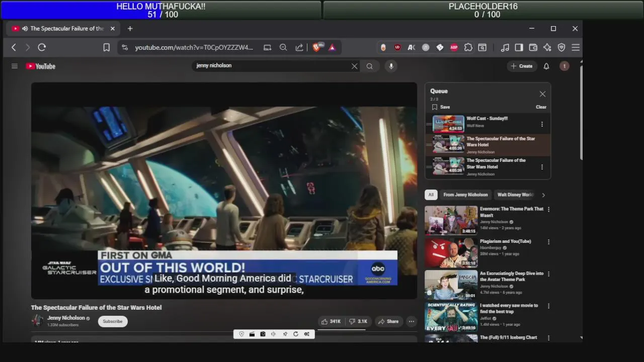Open the Brave Wallet icon
This screenshot has width=644, height=362.
pyautogui.click(x=533, y=47)
